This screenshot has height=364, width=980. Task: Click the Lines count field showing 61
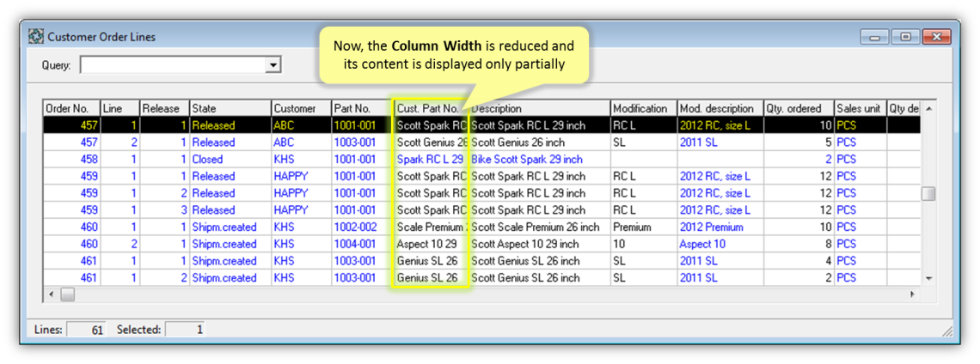tap(86, 329)
